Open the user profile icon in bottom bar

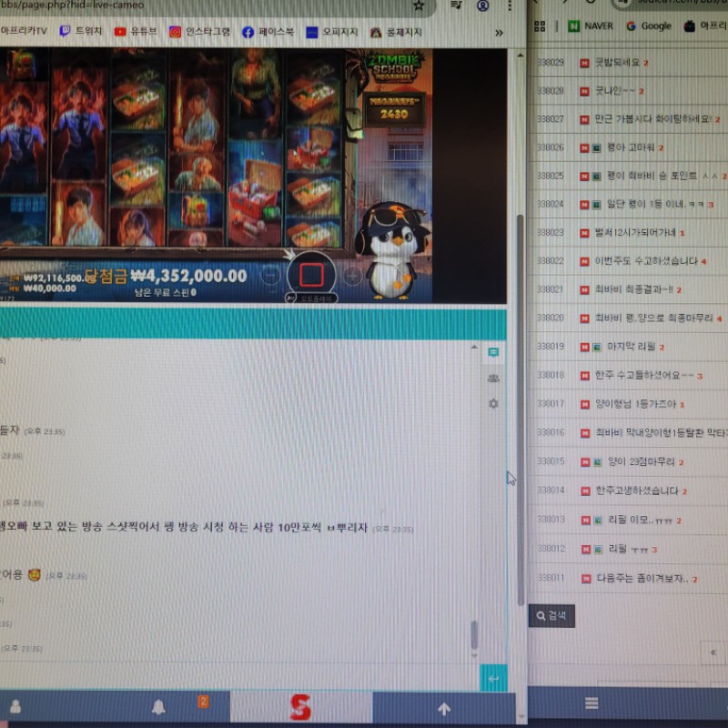[x=15, y=707]
